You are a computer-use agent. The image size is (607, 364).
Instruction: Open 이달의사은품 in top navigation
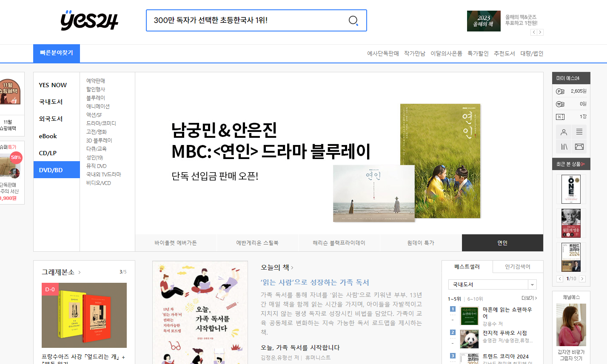(x=446, y=54)
